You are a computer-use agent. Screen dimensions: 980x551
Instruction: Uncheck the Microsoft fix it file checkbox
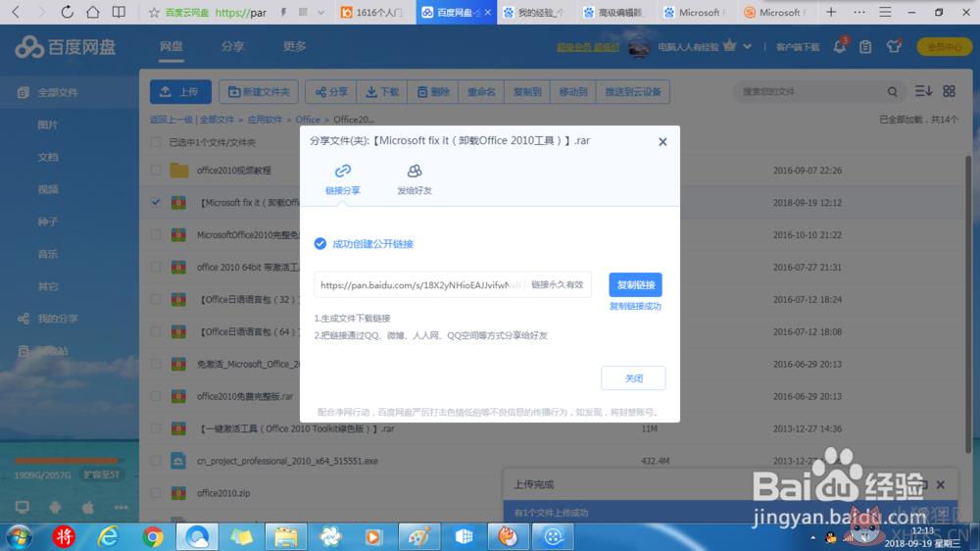tap(156, 203)
